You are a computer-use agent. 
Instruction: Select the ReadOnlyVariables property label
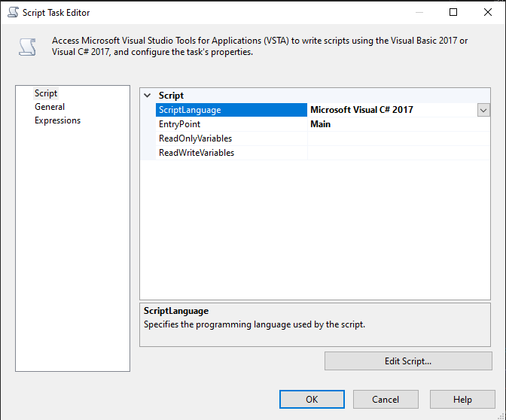click(195, 138)
